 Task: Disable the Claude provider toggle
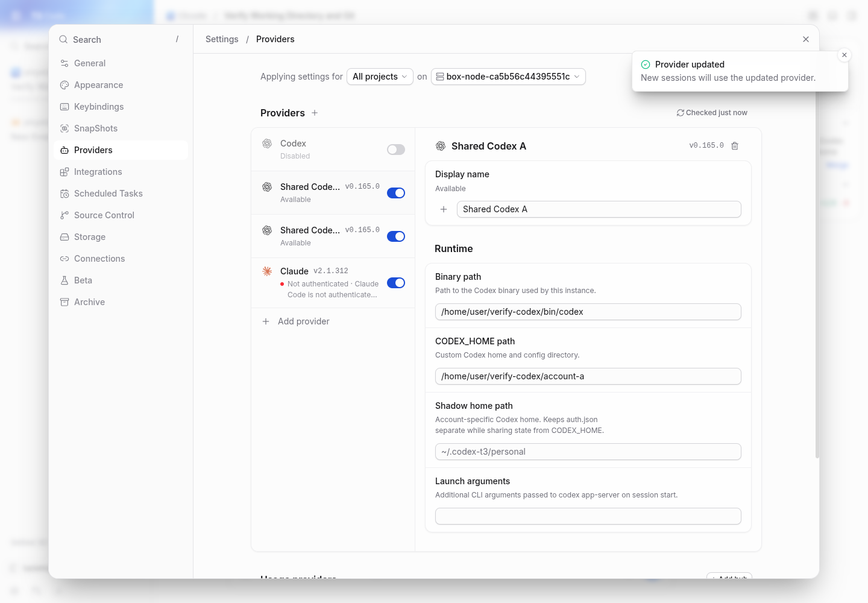coord(396,283)
